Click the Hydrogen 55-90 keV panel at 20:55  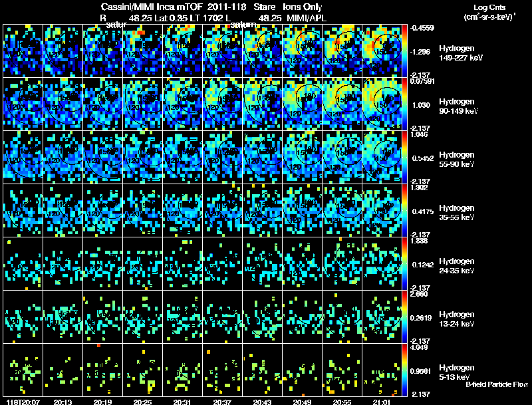[x=342, y=158]
